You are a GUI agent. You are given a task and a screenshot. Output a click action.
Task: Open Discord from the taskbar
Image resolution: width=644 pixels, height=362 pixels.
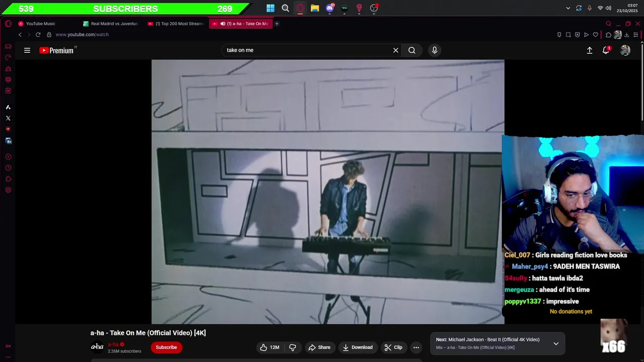330,8
